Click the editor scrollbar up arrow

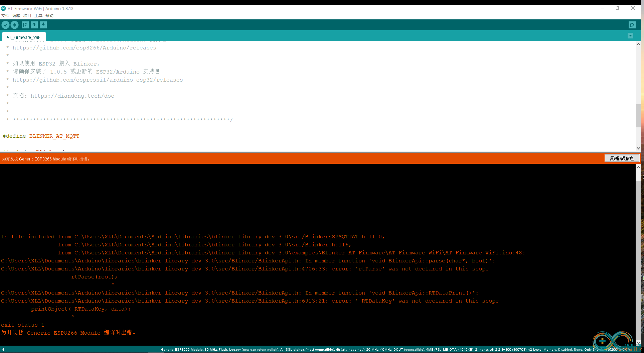(x=638, y=44)
